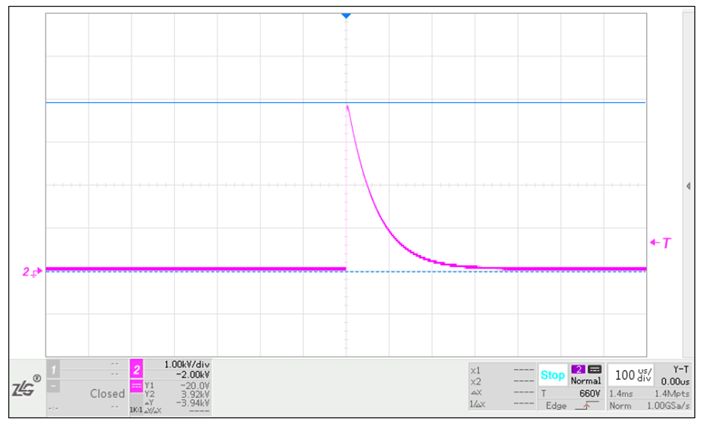Click the Closed channel status label
The image size is (702, 425).
coord(107,394)
